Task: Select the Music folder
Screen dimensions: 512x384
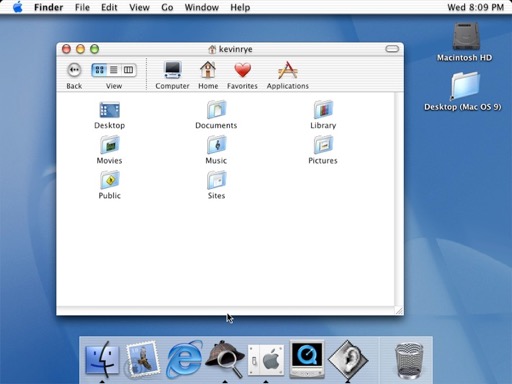Action: point(216,145)
